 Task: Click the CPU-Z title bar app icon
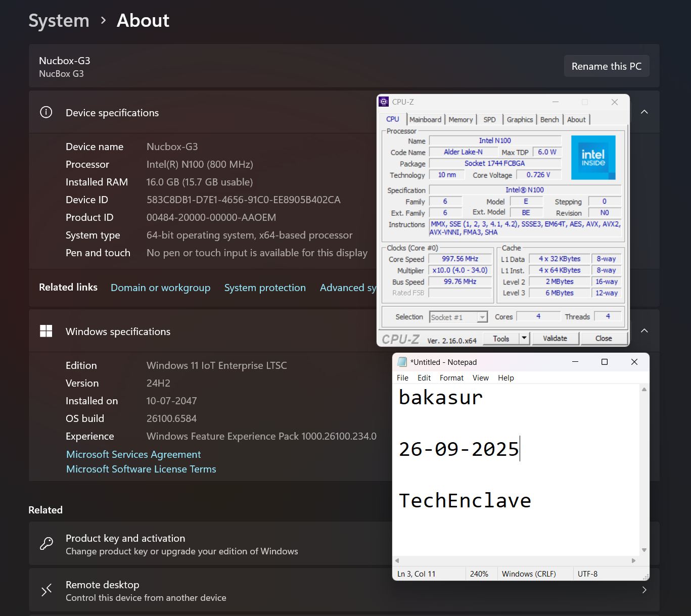point(384,102)
